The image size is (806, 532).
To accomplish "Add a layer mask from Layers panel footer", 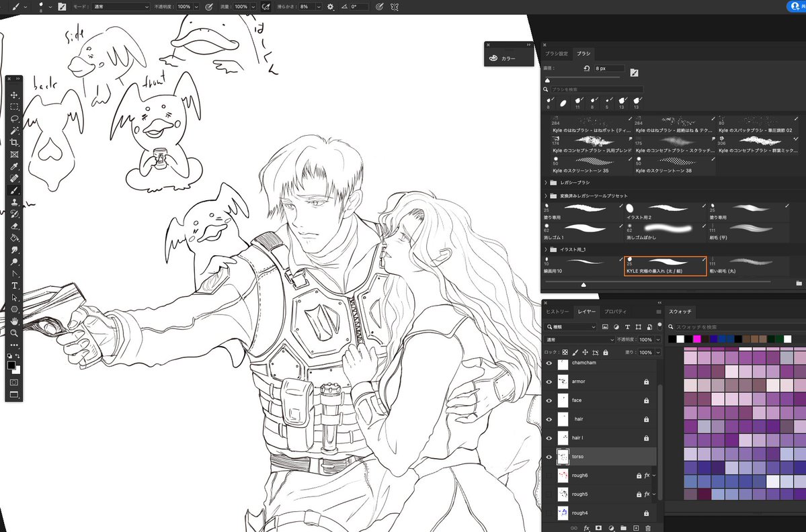I will 598,528.
